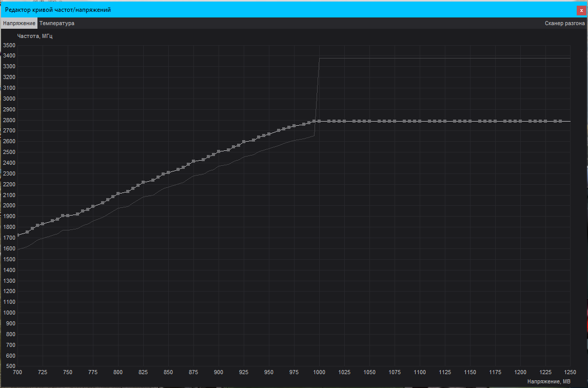
Task: Click the 500 label on frequency axis
Action: (x=11, y=366)
